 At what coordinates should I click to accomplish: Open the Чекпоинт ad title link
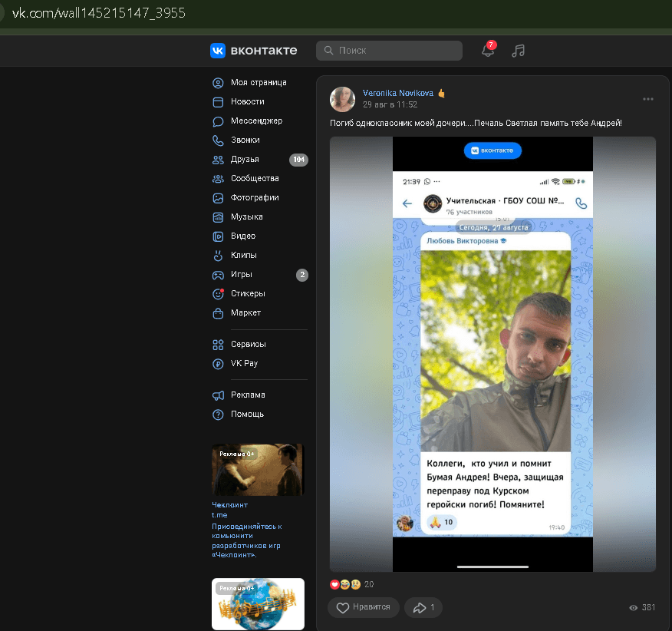pyautogui.click(x=229, y=505)
